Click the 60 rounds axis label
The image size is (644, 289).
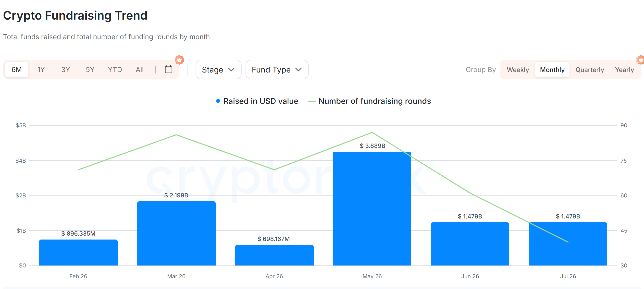624,195
